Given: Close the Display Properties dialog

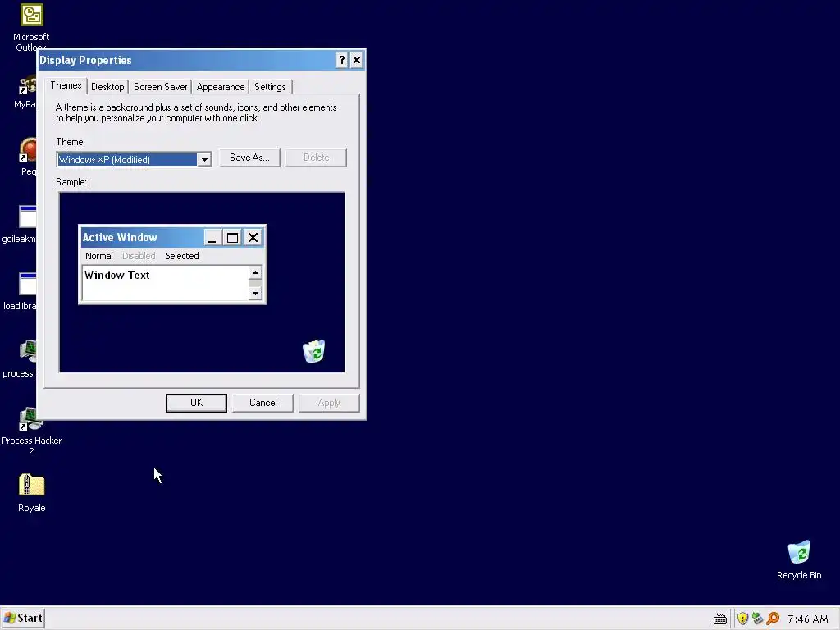Looking at the screenshot, I should (x=357, y=60).
